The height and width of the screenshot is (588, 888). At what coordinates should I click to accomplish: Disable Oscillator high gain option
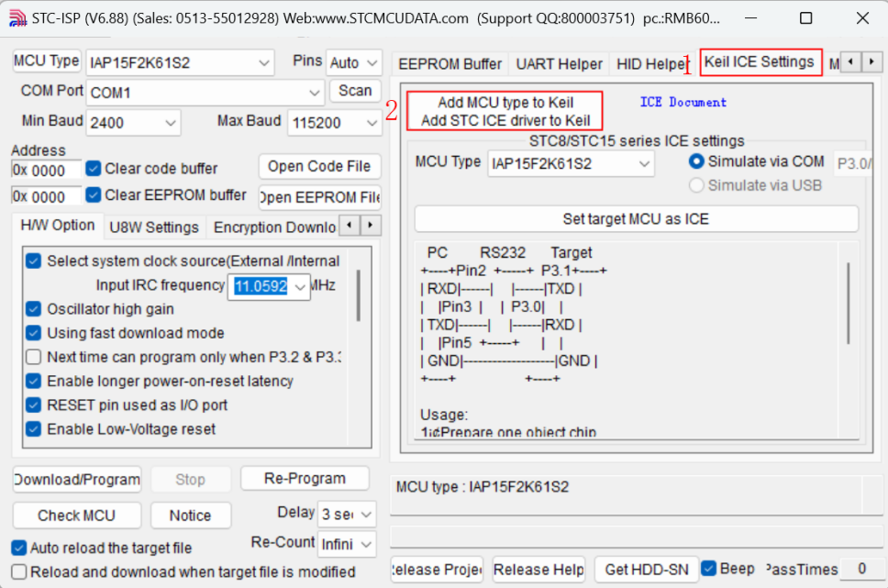[33, 309]
